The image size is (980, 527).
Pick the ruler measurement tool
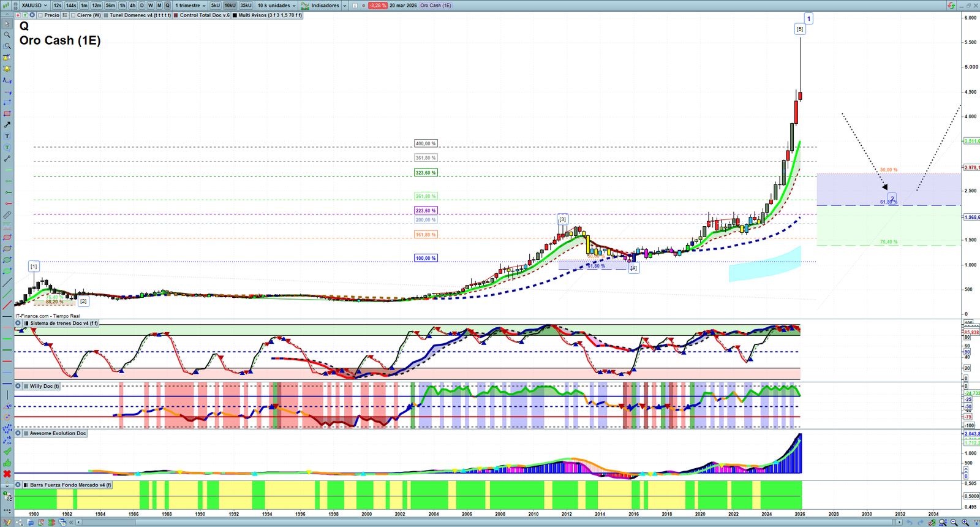click(x=7, y=215)
